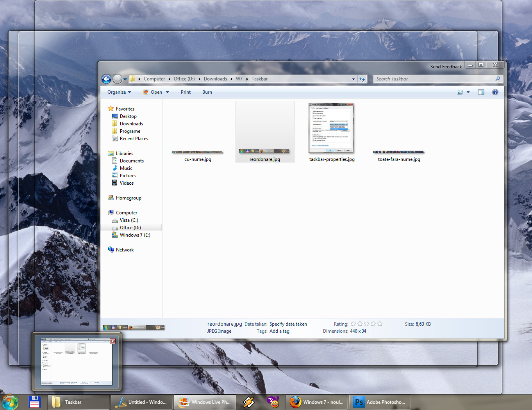Select the reordonare.jpg file

(265, 132)
